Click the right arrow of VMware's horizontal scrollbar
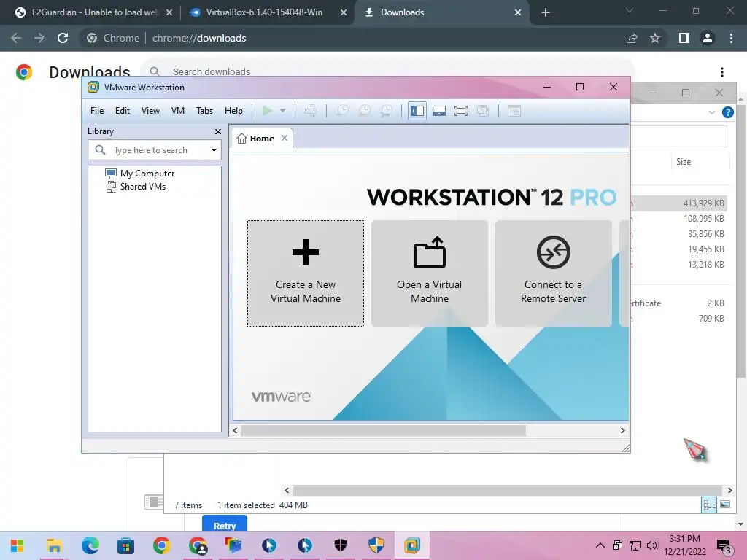Image resolution: width=747 pixels, height=560 pixels. [x=622, y=430]
